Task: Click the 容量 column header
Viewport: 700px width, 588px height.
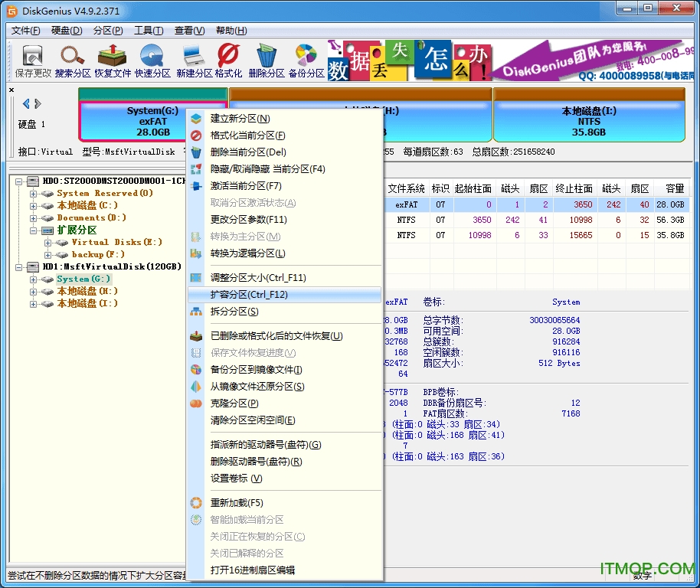Action: (x=674, y=188)
